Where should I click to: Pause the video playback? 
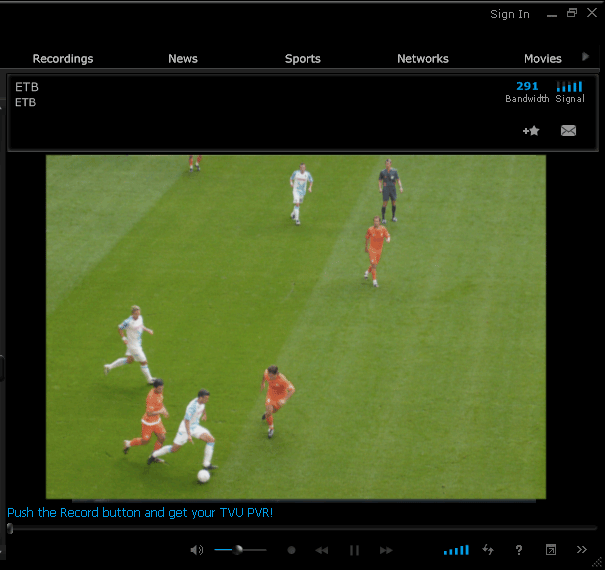pyautogui.click(x=354, y=550)
